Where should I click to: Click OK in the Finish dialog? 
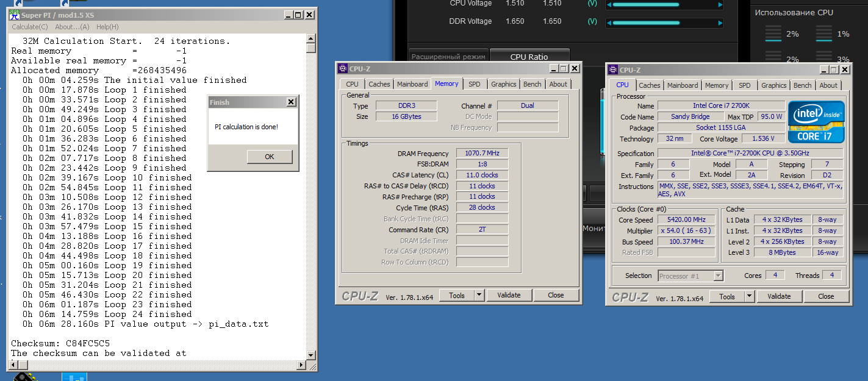pos(270,157)
